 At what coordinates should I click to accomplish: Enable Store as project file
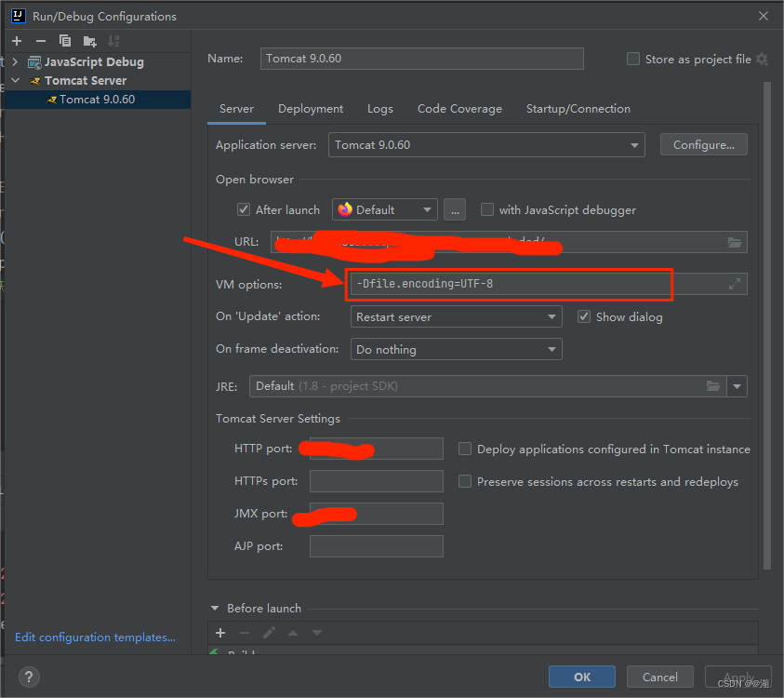(x=633, y=59)
